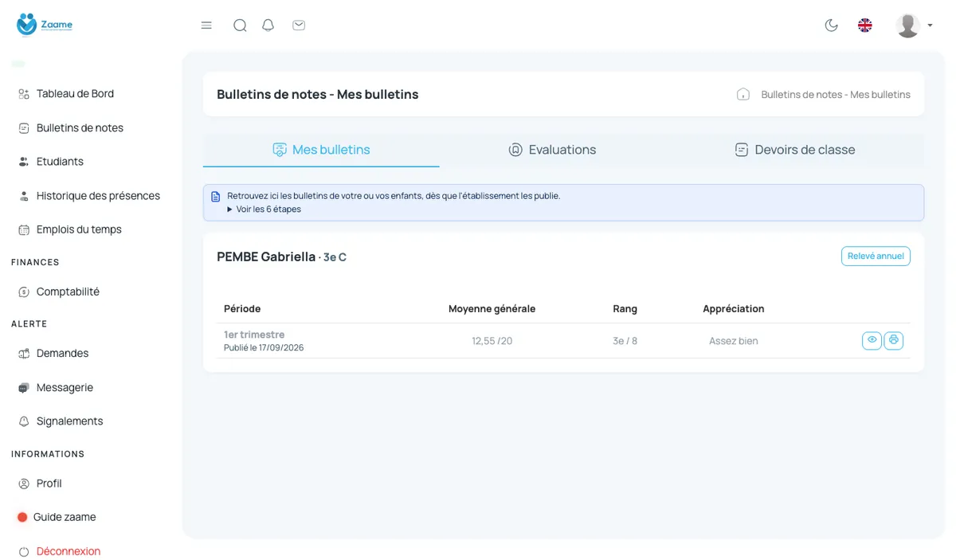Select the Mes bulletins tab
This screenshot has width=956, height=560.
(x=321, y=150)
